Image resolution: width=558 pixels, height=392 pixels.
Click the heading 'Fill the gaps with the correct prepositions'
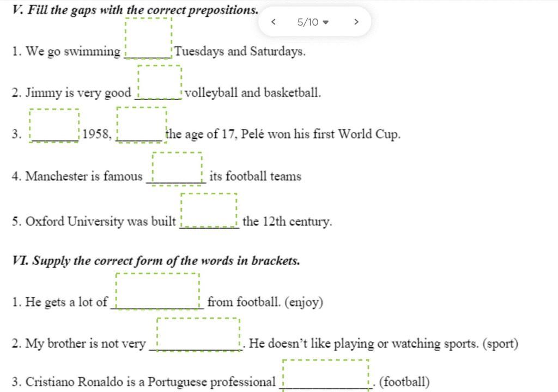click(143, 10)
